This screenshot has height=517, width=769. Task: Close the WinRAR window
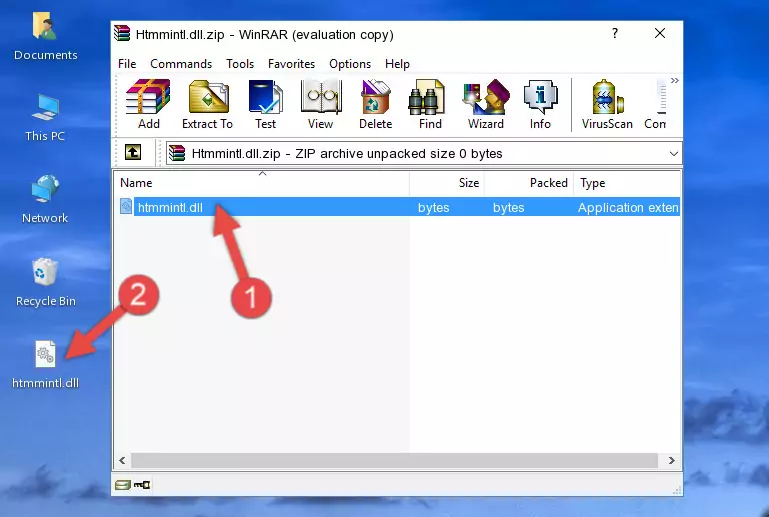pos(660,33)
